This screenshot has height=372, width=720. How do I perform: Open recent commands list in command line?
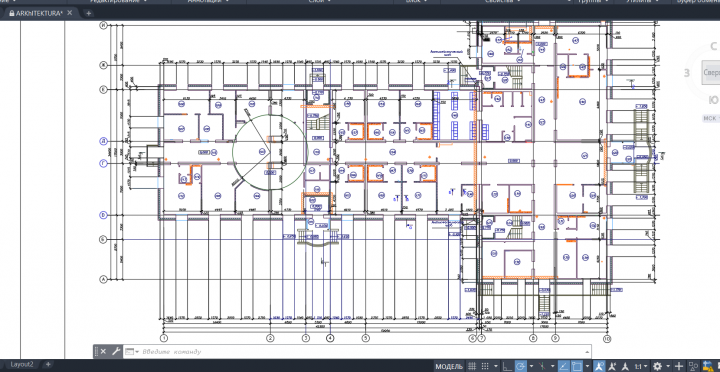point(132,351)
